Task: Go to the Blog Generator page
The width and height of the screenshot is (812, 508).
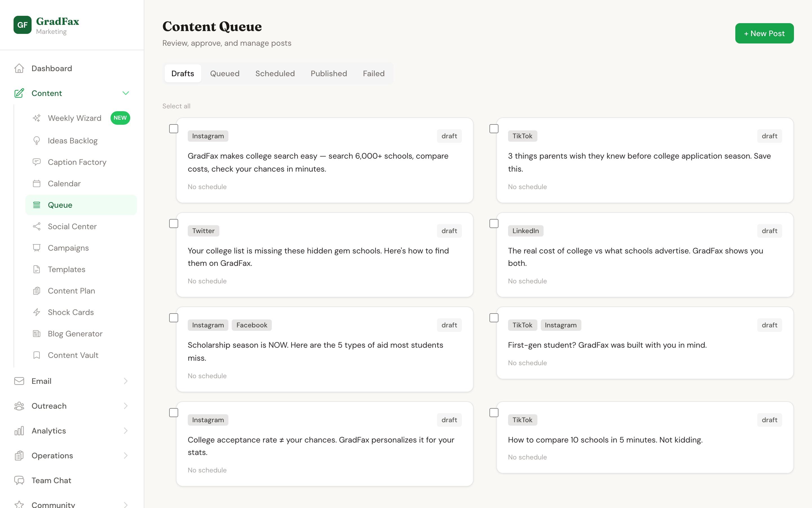Action: pos(81,334)
